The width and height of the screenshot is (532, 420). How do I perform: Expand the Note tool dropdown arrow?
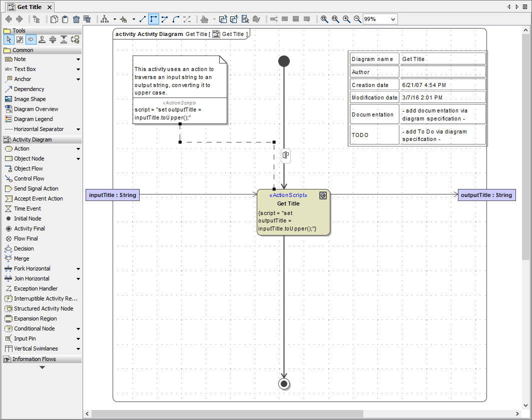coord(78,59)
